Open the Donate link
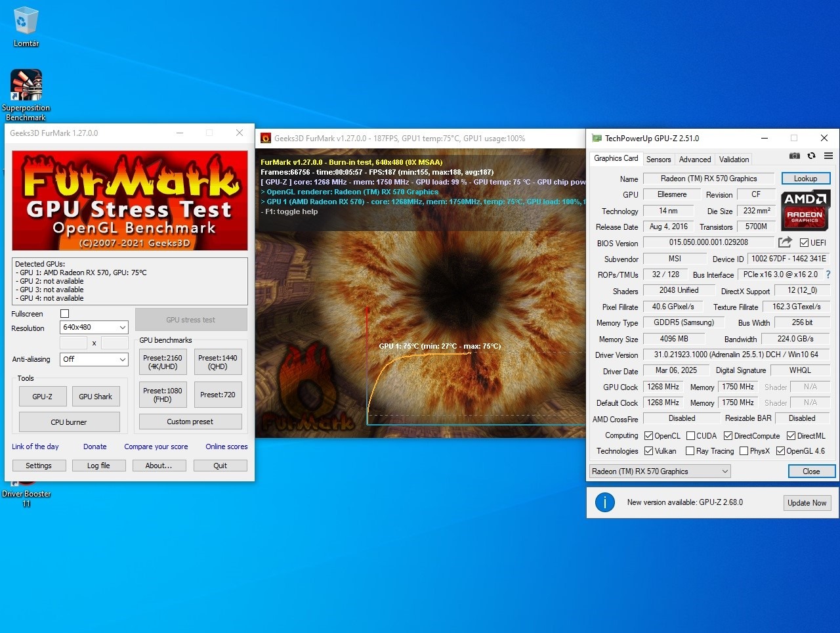The width and height of the screenshot is (840, 633). click(95, 447)
